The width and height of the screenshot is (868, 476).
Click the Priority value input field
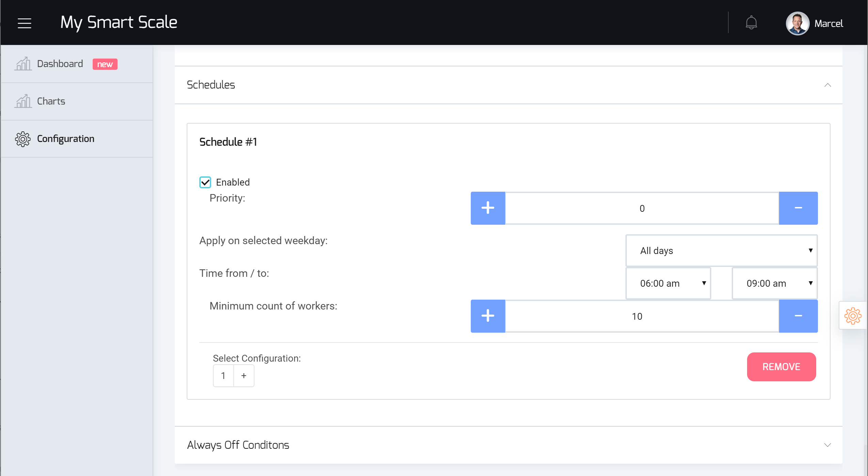642,208
